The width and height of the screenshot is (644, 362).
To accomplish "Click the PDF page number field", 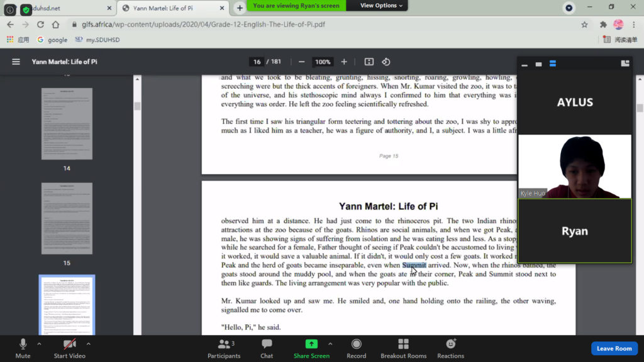I will tap(257, 62).
